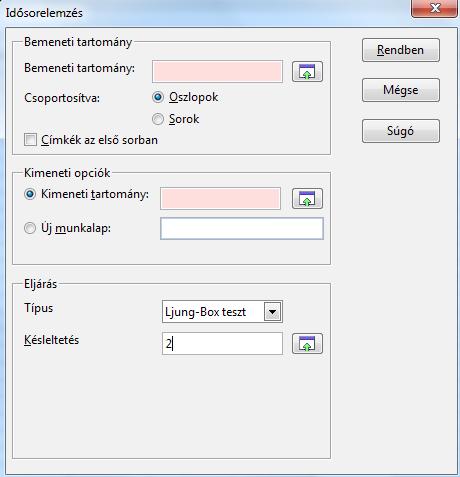This screenshot has height=477, width=460.
Task: Open help with the Súgó button
Action: tap(401, 131)
